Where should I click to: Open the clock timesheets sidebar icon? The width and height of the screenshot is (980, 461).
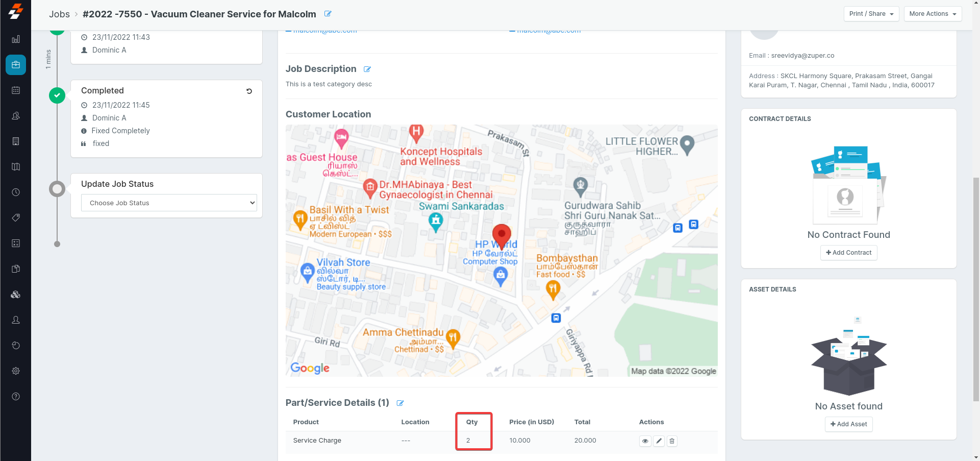[16, 192]
